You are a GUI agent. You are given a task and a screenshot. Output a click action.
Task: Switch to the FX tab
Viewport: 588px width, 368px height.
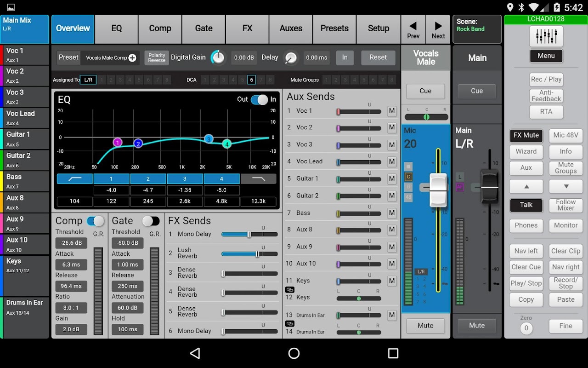click(247, 29)
